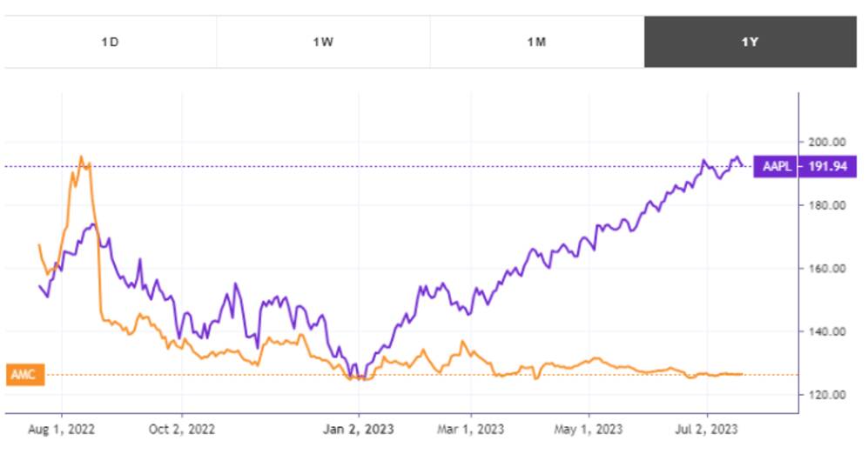Open the 1M timeframe tab

537,42
